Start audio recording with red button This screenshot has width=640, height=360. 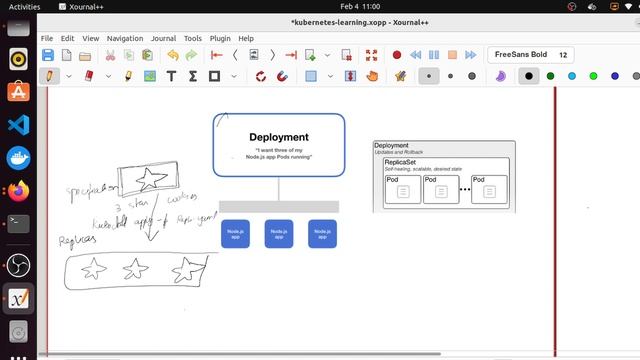click(x=397, y=55)
